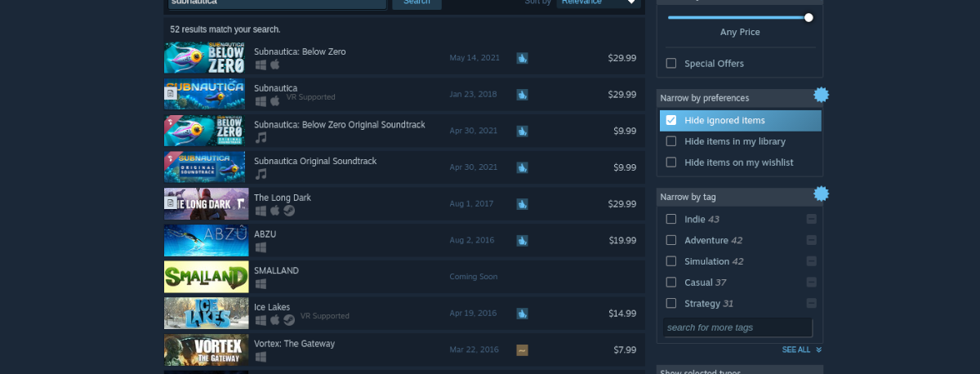Check the Casual tag filter
Image resolution: width=980 pixels, height=374 pixels.
(x=671, y=283)
